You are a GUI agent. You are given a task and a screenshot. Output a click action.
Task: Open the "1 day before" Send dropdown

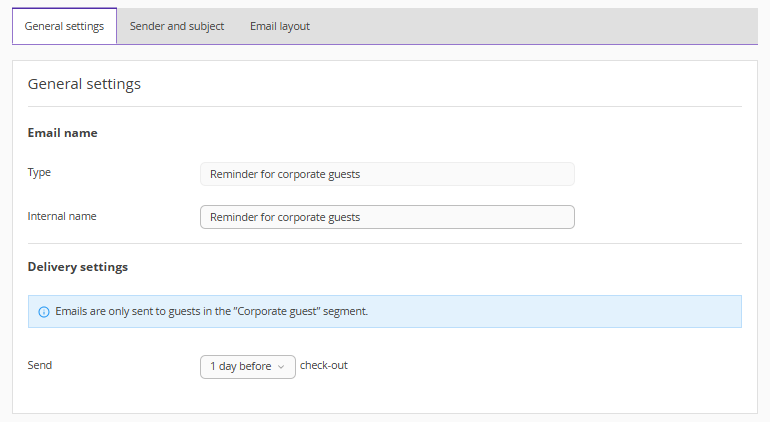point(247,367)
